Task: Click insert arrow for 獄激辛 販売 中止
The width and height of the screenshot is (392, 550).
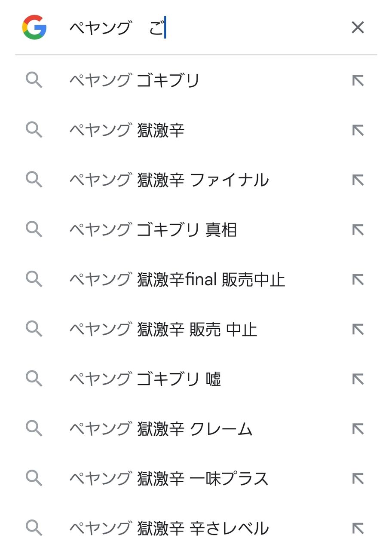Action: (x=358, y=330)
